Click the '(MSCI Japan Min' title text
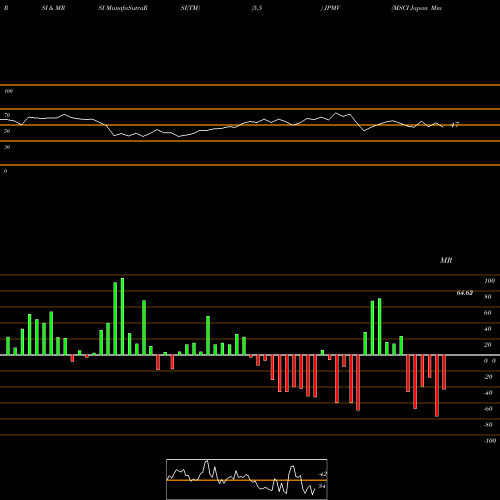The height and width of the screenshot is (500, 500). click(x=417, y=8)
